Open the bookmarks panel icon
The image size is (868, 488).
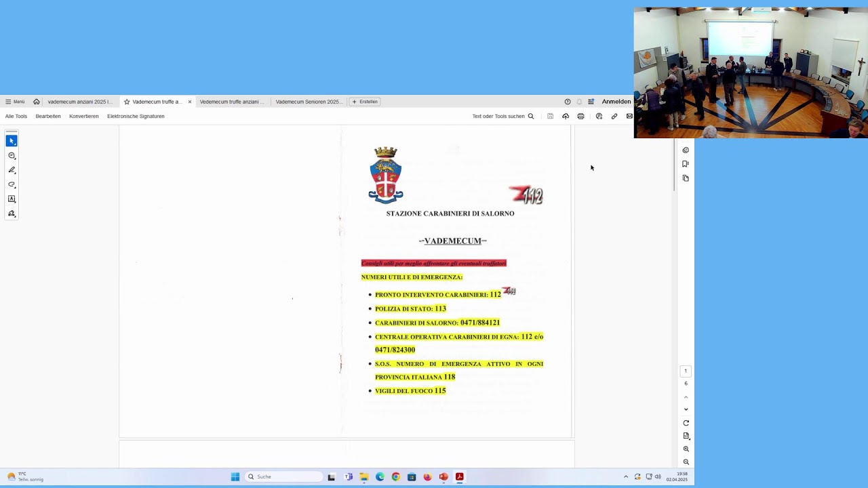(x=686, y=164)
